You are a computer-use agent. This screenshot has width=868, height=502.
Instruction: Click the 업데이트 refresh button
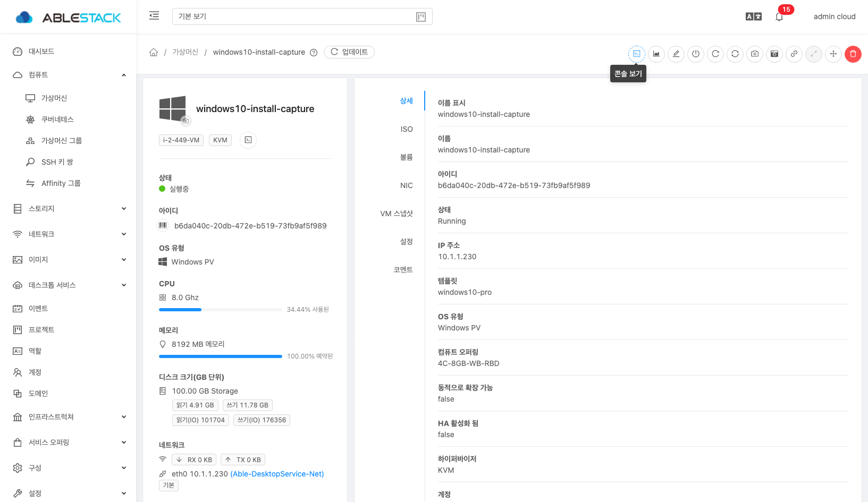click(x=349, y=52)
